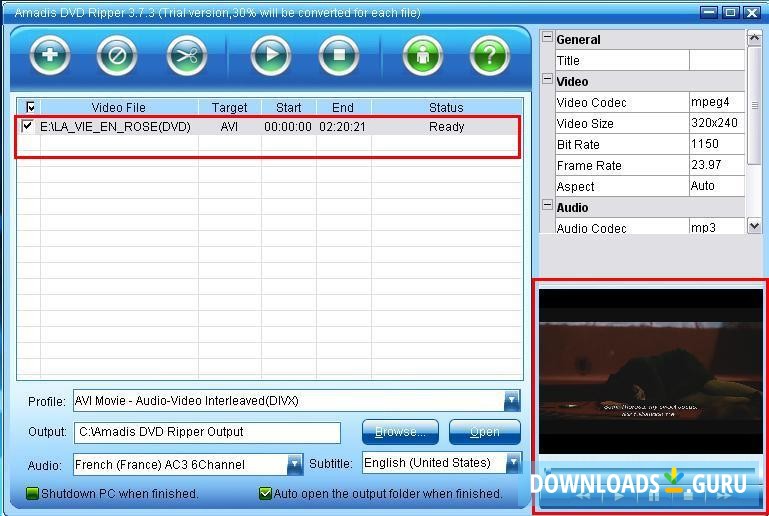Click the Start column header
This screenshot has height=516, width=769.
(x=288, y=107)
